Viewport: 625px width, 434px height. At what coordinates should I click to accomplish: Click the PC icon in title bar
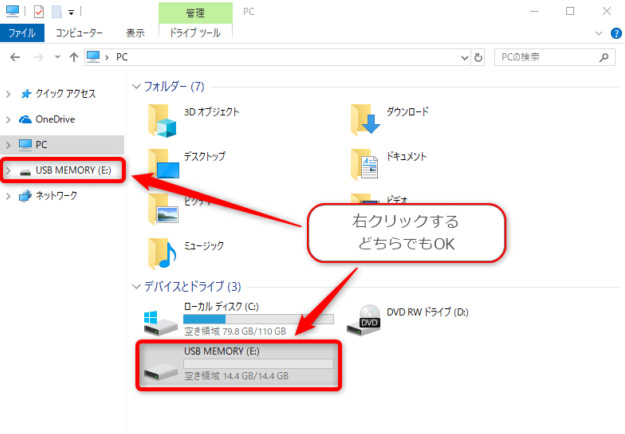point(12,11)
